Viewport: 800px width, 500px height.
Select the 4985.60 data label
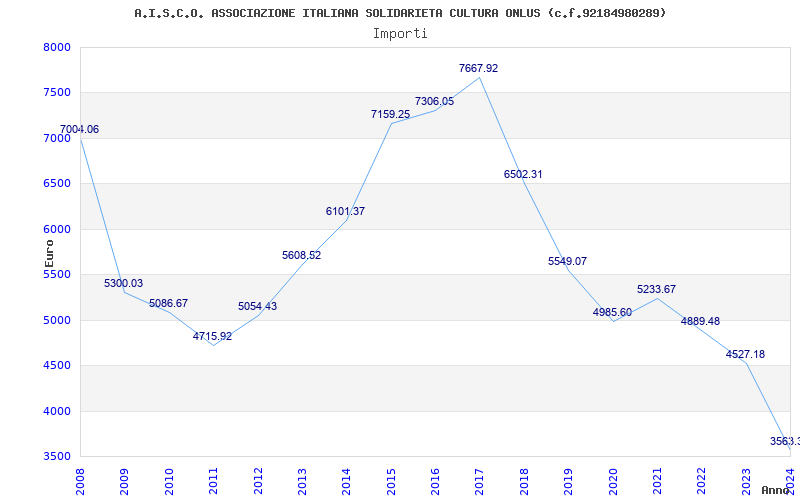[612, 313]
